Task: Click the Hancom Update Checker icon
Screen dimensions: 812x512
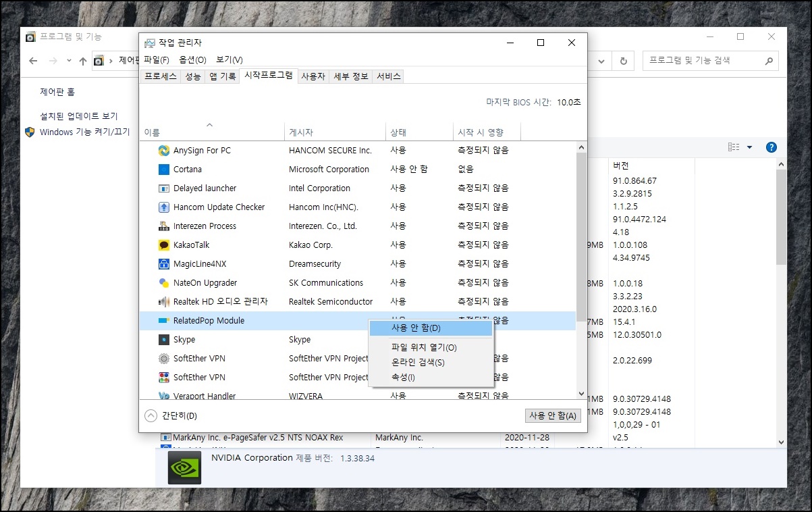Action: pos(163,207)
